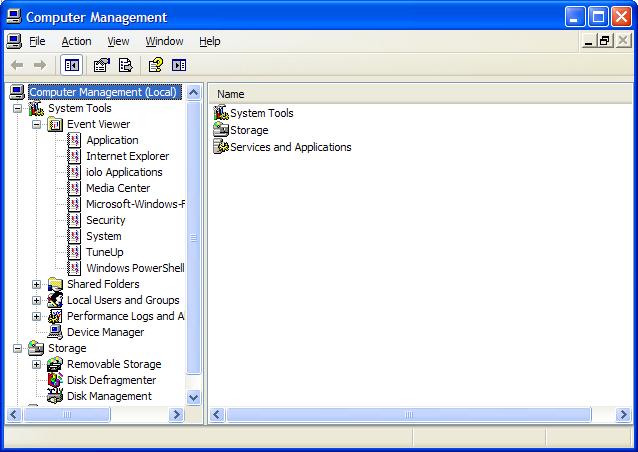Toggle the Show/Hide Action Pane icon
Image resolution: width=638 pixels, height=452 pixels.
tap(179, 65)
